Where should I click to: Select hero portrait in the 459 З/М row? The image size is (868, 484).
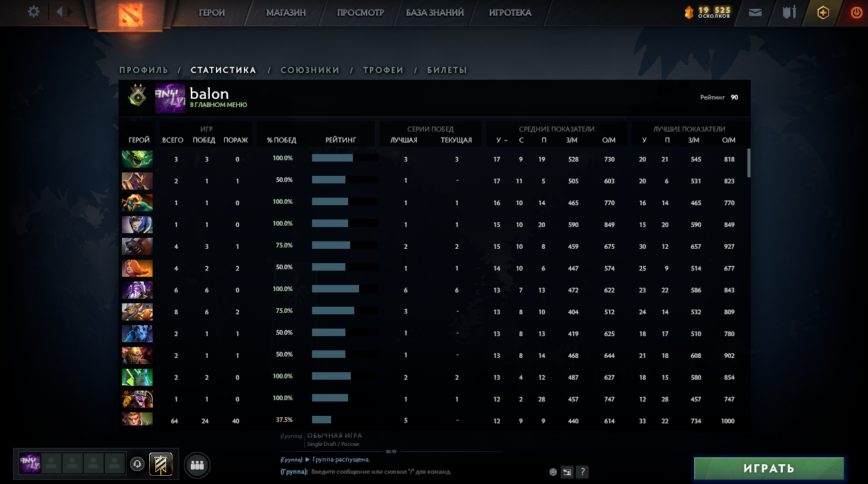[137, 246]
